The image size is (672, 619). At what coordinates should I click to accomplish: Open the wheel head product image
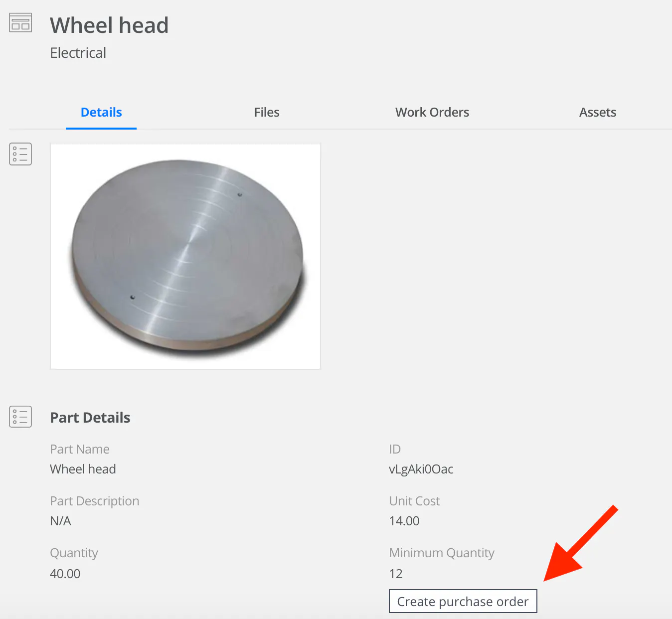click(185, 256)
